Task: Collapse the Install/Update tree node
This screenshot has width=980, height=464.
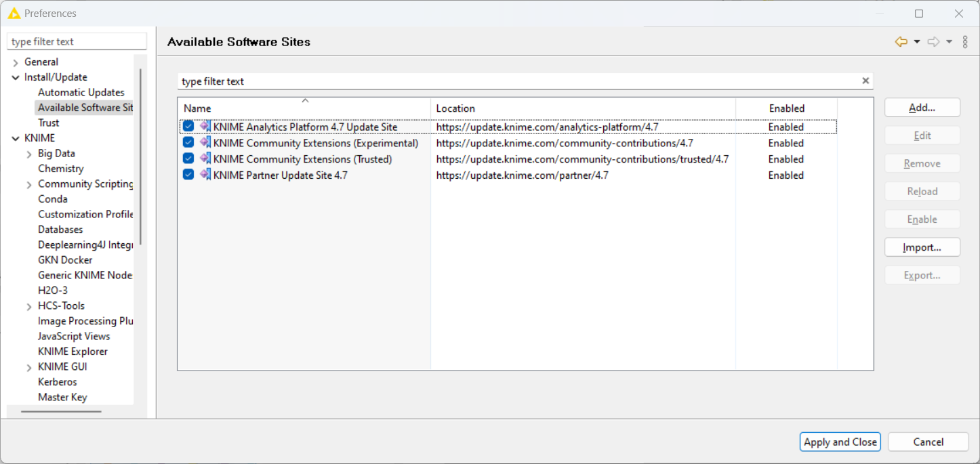Action: click(16, 77)
